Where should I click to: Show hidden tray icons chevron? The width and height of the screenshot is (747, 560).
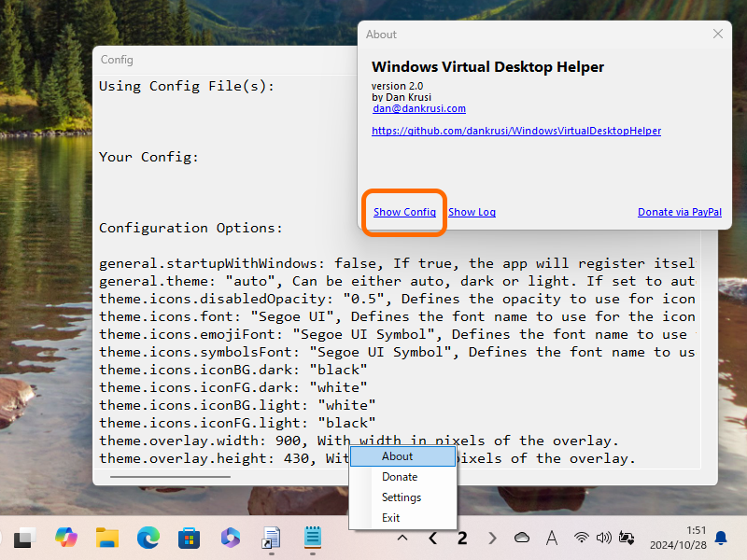point(402,539)
